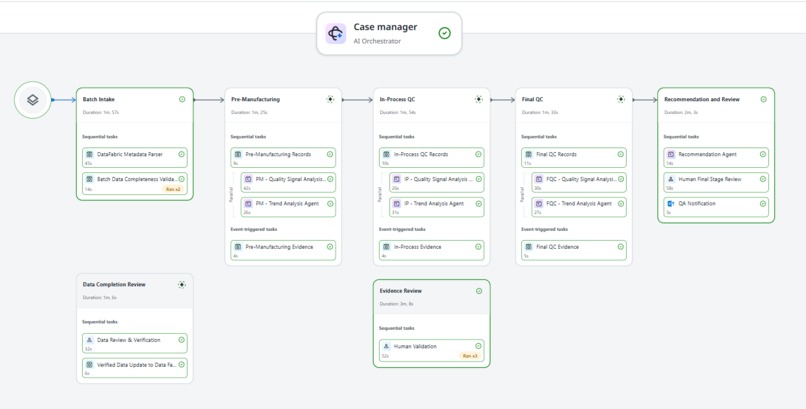Click the Batch Intake stage status check
The width and height of the screenshot is (806, 409).
(182, 99)
